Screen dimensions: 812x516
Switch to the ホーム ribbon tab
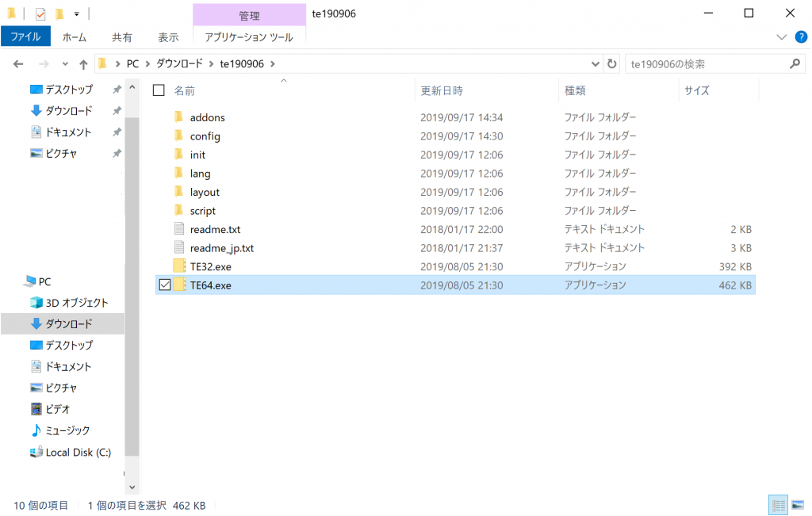(75, 37)
